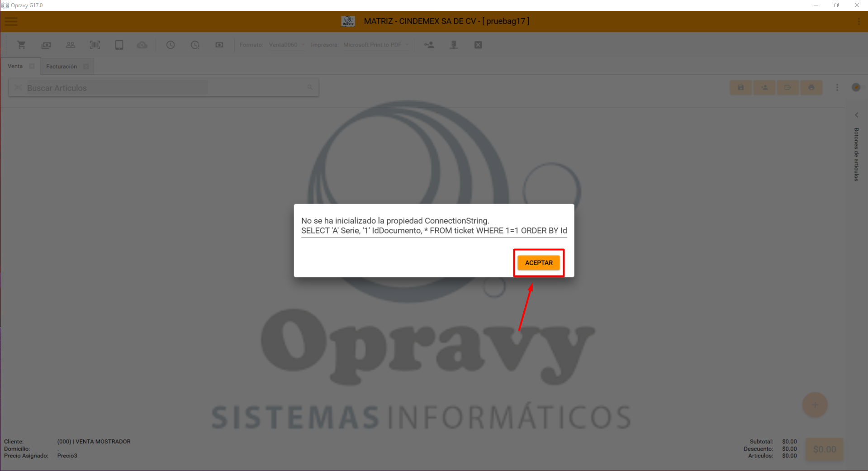Viewport: 868px width, 471px height.
Task: Expand the Impresora Microsoft Print to PDF dropdown
Action: pos(376,45)
